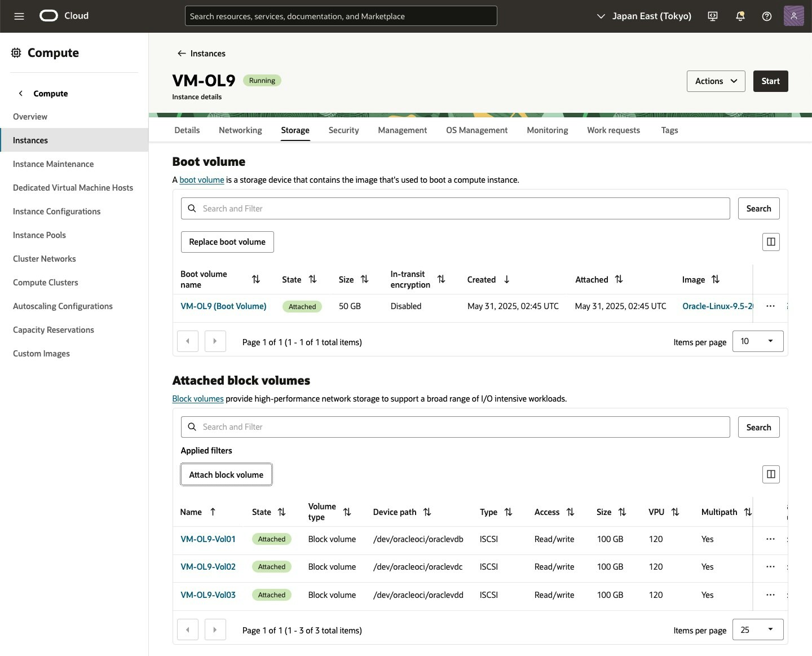Sort boot volume table by Attached
This screenshot has width=812, height=656.
619,279
